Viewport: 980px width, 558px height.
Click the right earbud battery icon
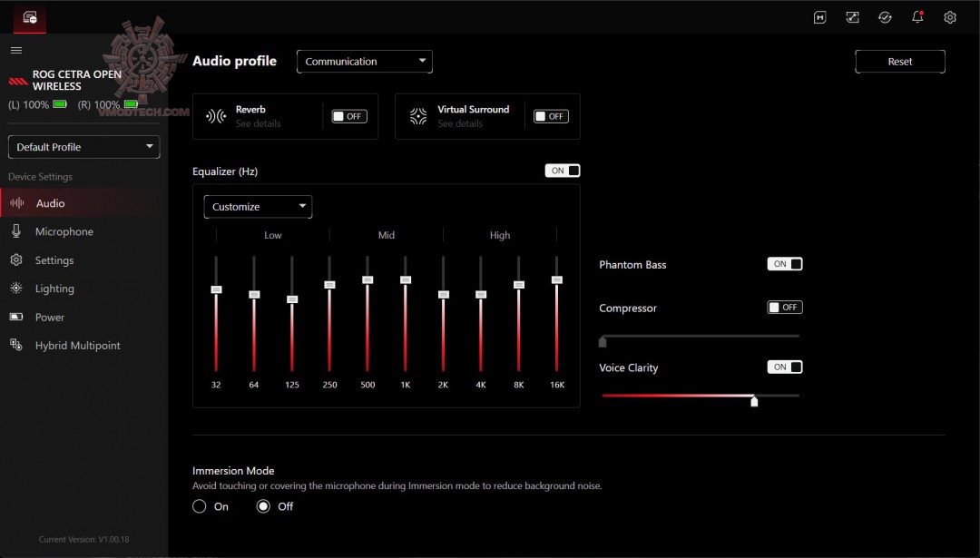(x=131, y=104)
